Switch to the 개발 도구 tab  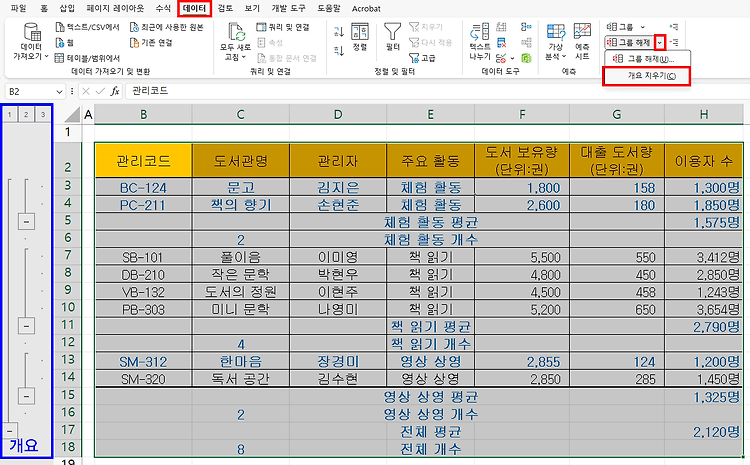click(x=289, y=8)
